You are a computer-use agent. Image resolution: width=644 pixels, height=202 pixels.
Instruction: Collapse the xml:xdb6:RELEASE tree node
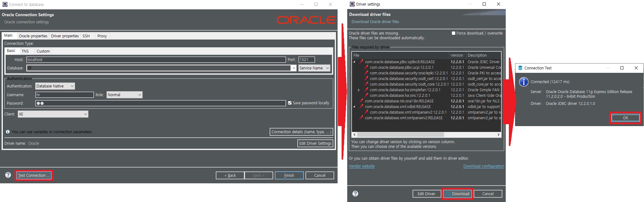(x=354, y=107)
